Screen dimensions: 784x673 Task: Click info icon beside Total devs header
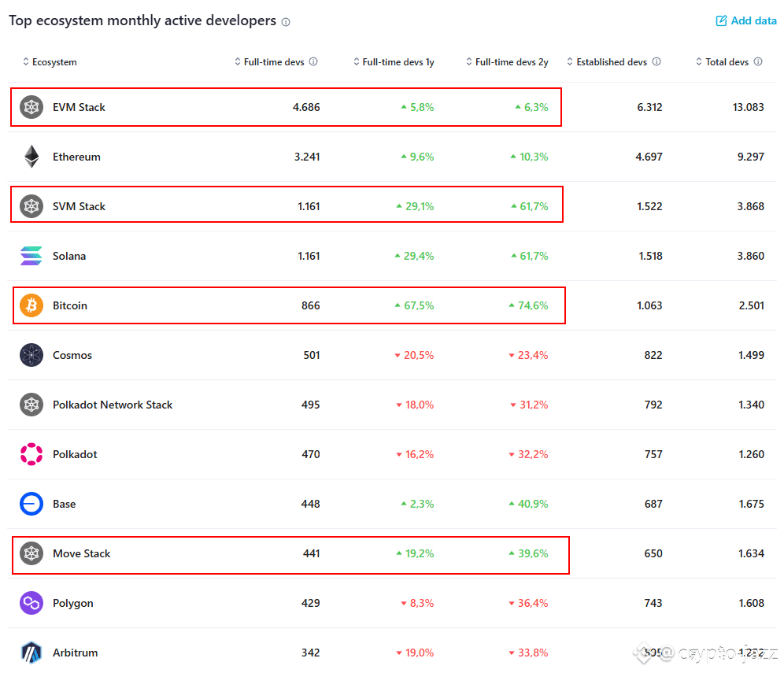tap(758, 62)
